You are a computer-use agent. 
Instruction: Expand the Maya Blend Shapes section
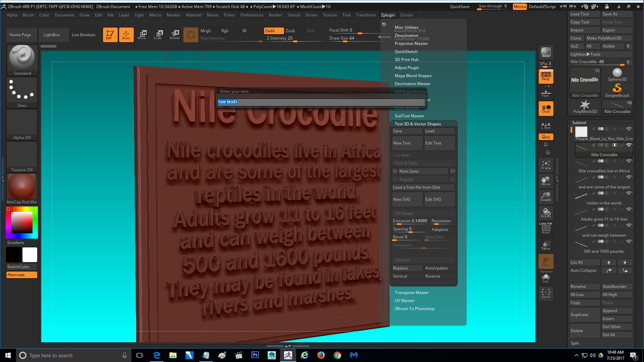(413, 76)
